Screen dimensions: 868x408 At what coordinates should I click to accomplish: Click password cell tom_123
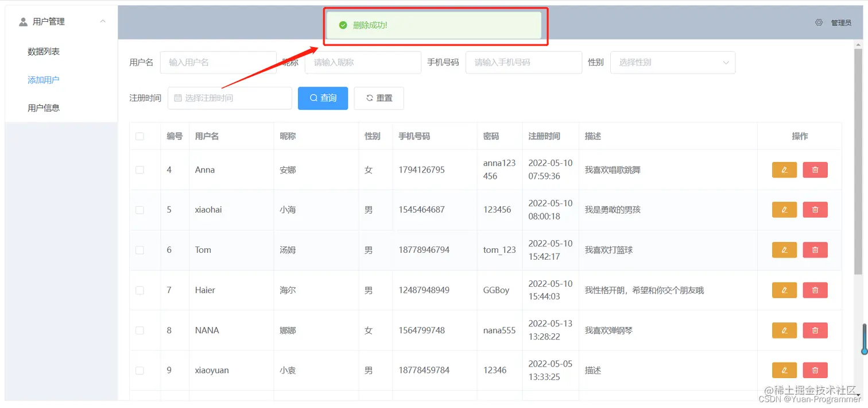click(499, 250)
